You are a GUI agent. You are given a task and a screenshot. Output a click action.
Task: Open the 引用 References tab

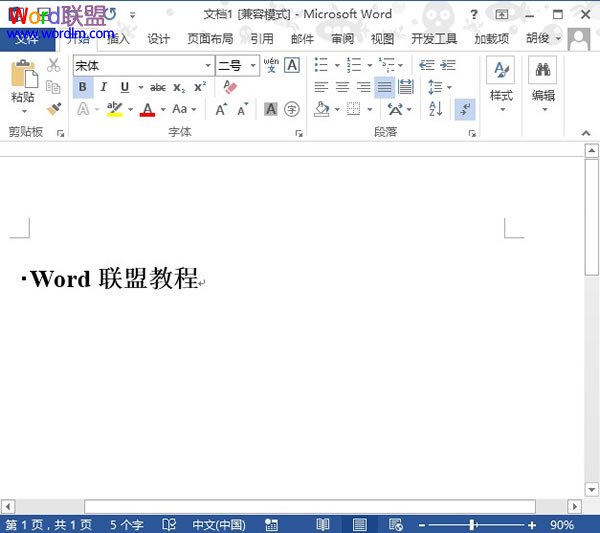point(262,39)
